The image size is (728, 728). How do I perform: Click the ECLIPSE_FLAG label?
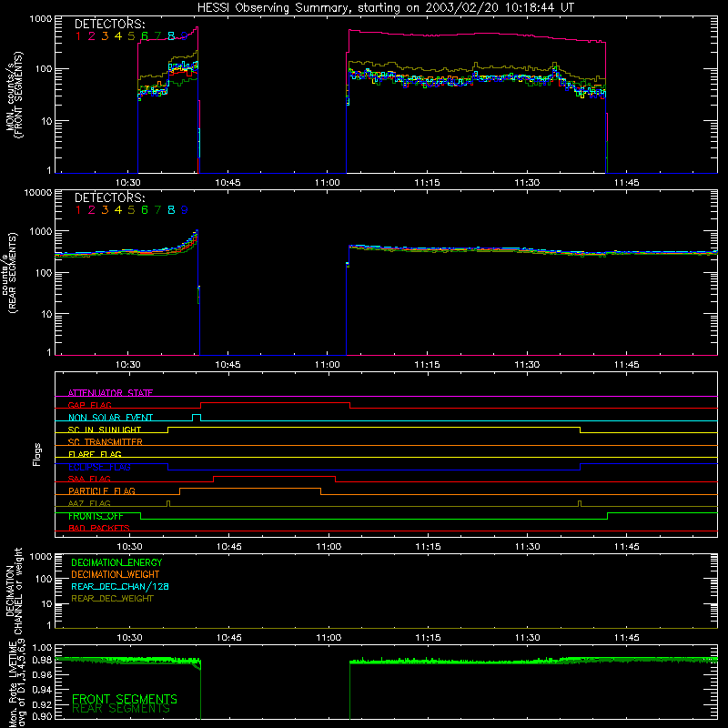coord(99,467)
